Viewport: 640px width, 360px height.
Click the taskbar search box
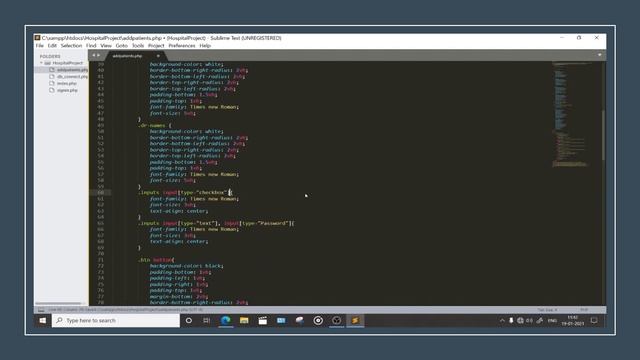tap(116, 320)
